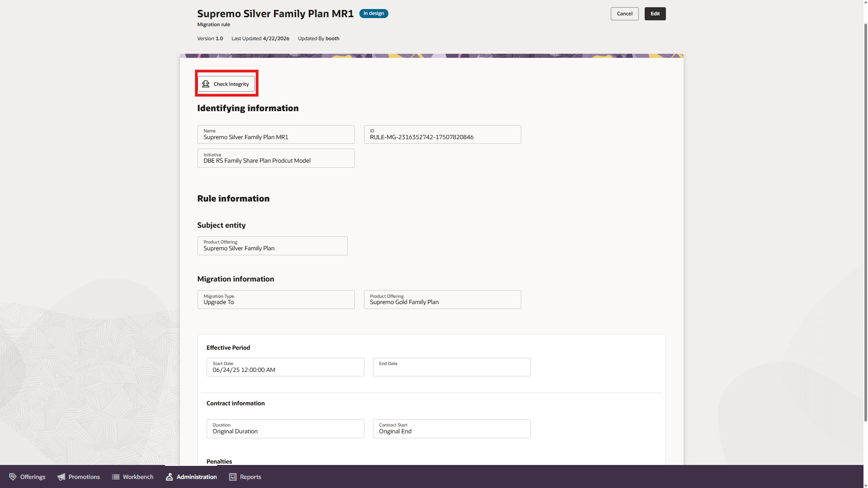Click the Last Updated 4/22/2026 text
Viewport: 868px width, 488px height.
260,38
